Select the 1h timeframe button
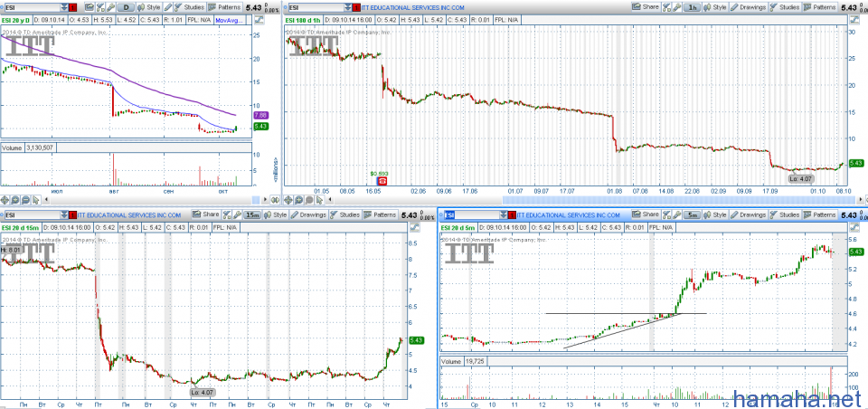This screenshot has width=868, height=409. pos(692,6)
